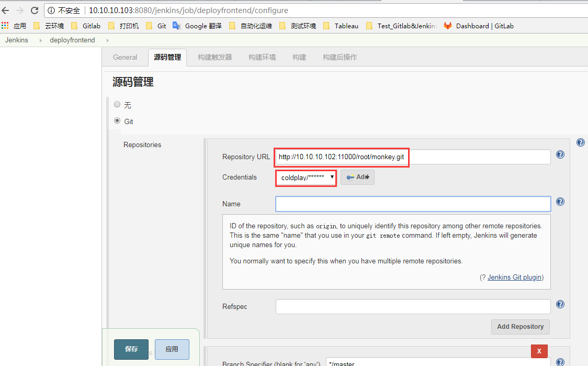This screenshot has height=366, width=588.
Task: Show help for the Git section
Action: (x=581, y=142)
